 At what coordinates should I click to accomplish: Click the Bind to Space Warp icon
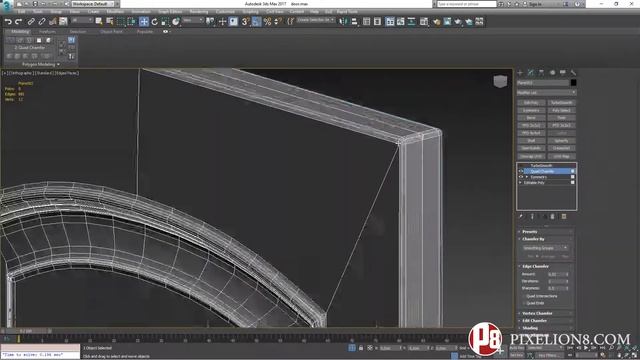click(53, 21)
